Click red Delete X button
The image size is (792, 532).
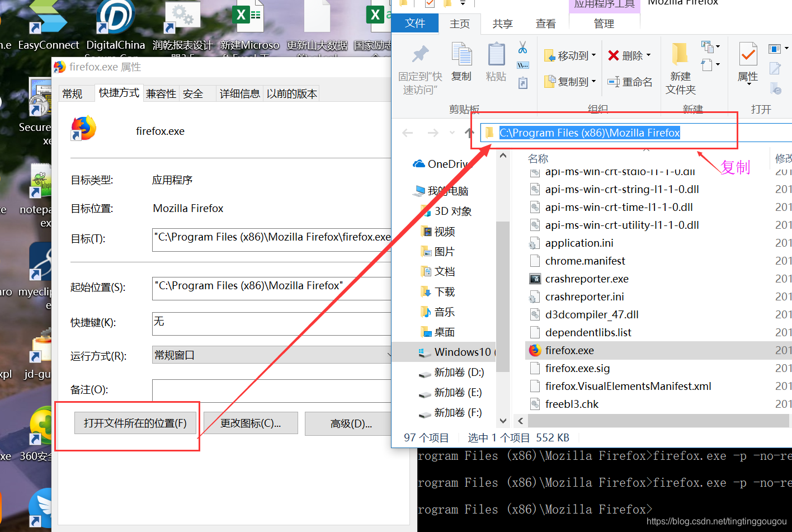point(614,55)
